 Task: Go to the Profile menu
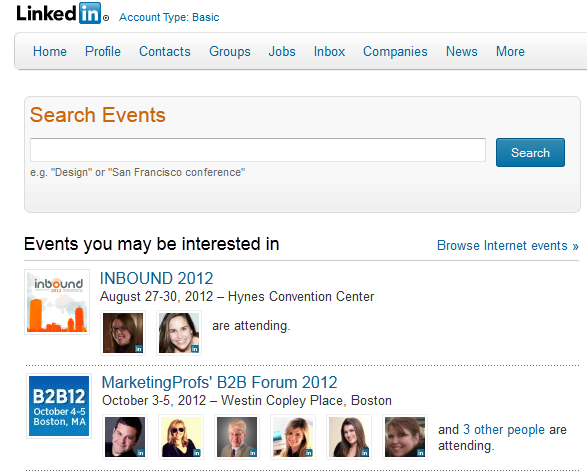[103, 51]
